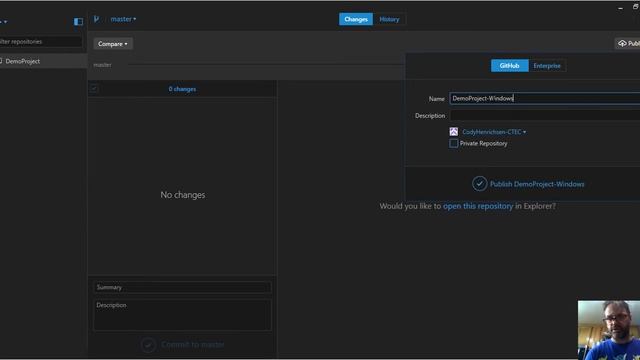Click the 0 changes link
Viewport: 640px width, 360px height.
click(x=182, y=89)
